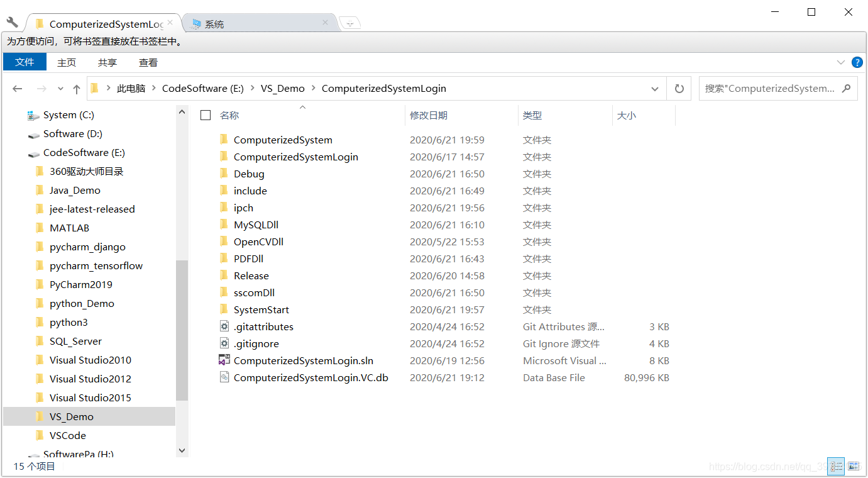Select 360驱动大师目录 folder in tree
The width and height of the screenshot is (868, 478).
coord(87,172)
